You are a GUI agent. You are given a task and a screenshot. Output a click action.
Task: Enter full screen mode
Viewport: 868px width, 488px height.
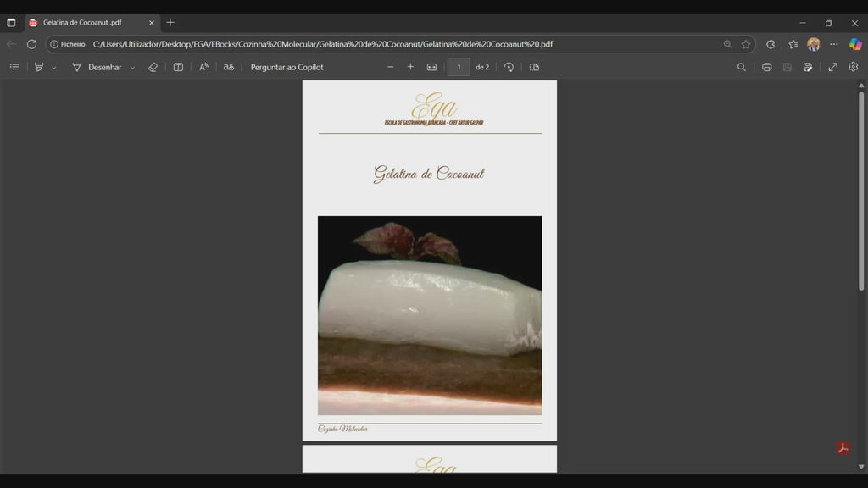(833, 67)
